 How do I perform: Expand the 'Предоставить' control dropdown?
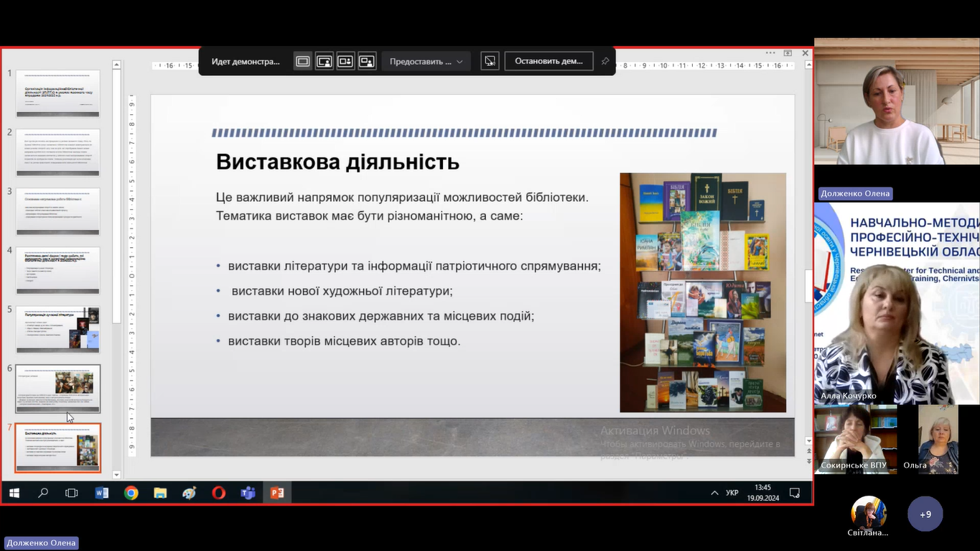(426, 62)
